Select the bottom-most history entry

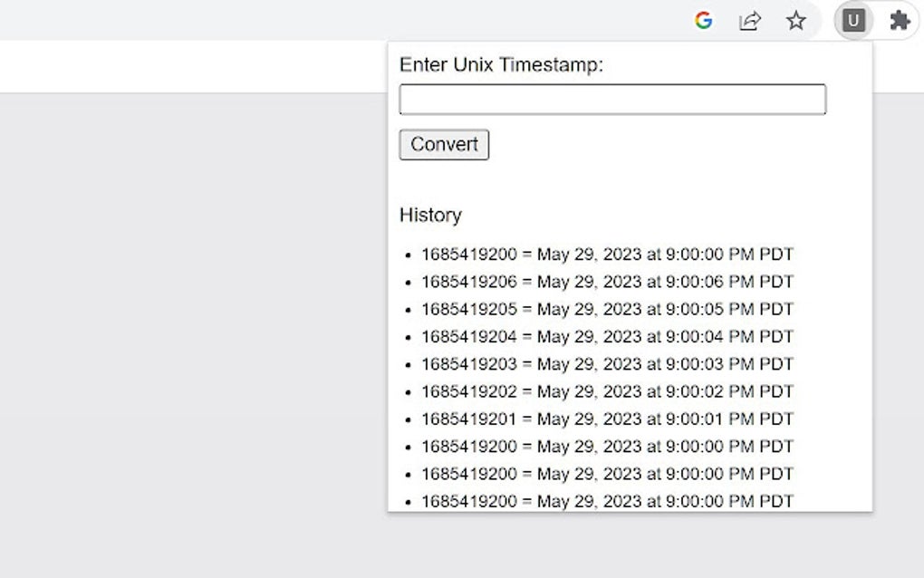607,501
